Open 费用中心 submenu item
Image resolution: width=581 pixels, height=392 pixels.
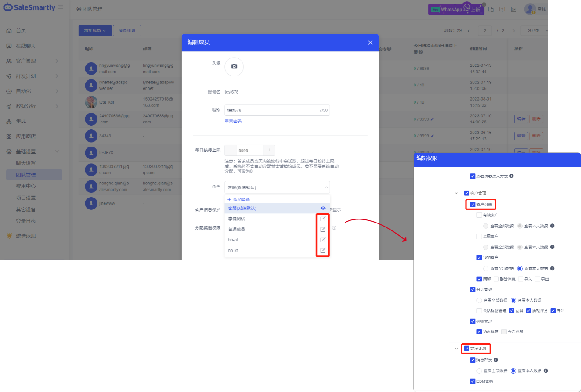26,186
